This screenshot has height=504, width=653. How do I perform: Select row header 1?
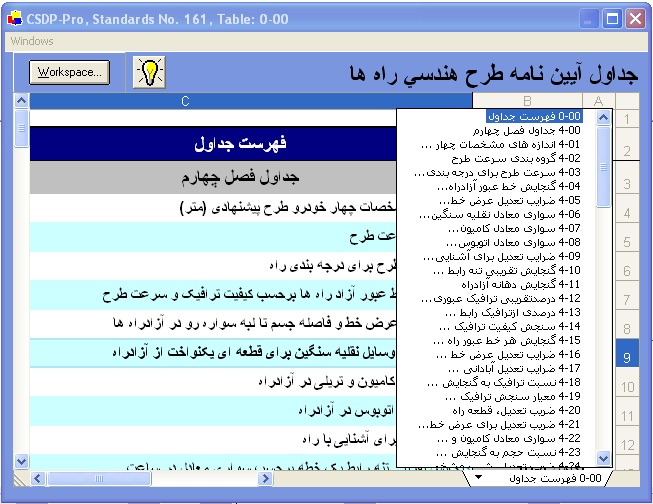[627, 119]
